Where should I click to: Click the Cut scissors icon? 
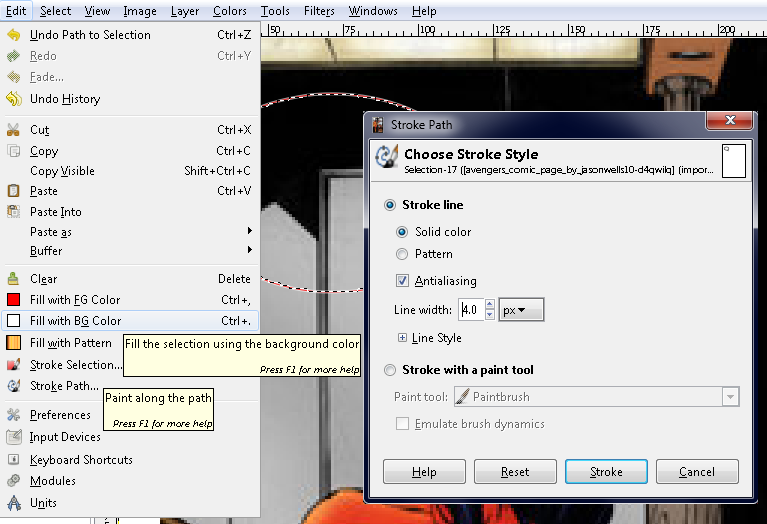click(x=14, y=130)
